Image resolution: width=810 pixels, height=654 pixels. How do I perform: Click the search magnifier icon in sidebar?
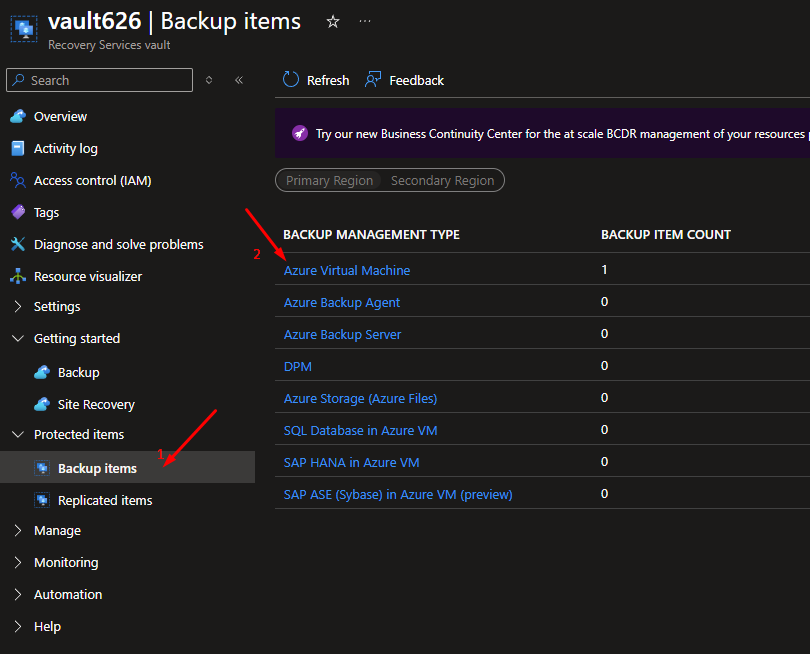coord(19,80)
